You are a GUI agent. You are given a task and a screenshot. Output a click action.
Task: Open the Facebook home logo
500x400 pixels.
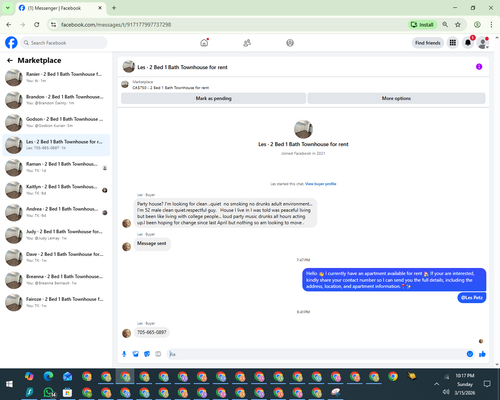[11, 43]
